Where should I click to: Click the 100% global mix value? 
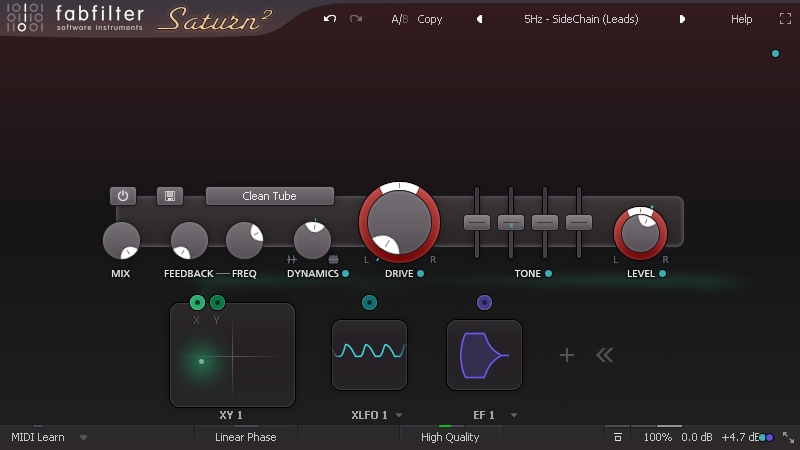657,437
